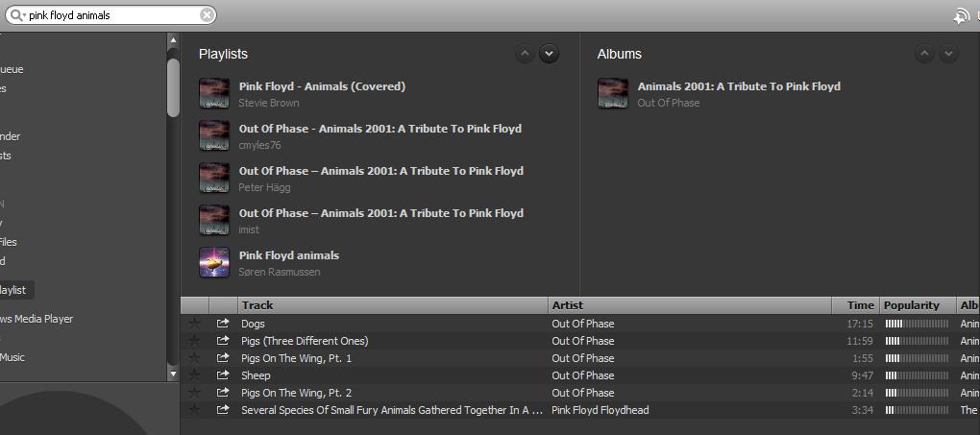Star the Pigs On The Wing, Pt. 1 track
980x435 pixels.
click(195, 358)
